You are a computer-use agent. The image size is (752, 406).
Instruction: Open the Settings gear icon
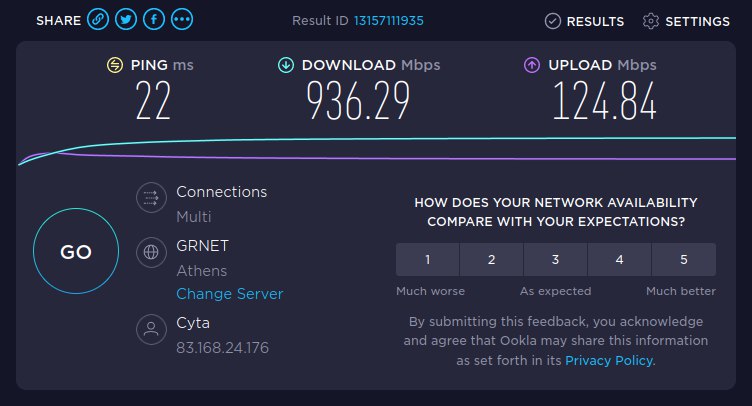(x=651, y=21)
